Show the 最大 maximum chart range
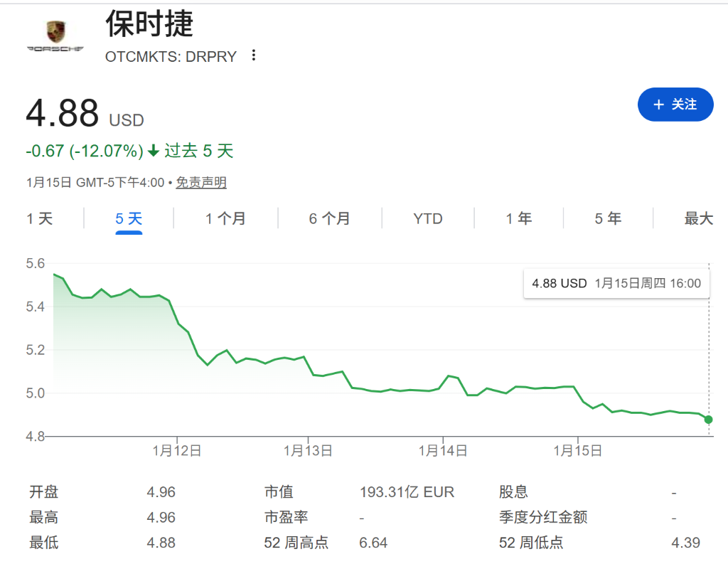Viewport: 728px width, 564px height. (698, 218)
